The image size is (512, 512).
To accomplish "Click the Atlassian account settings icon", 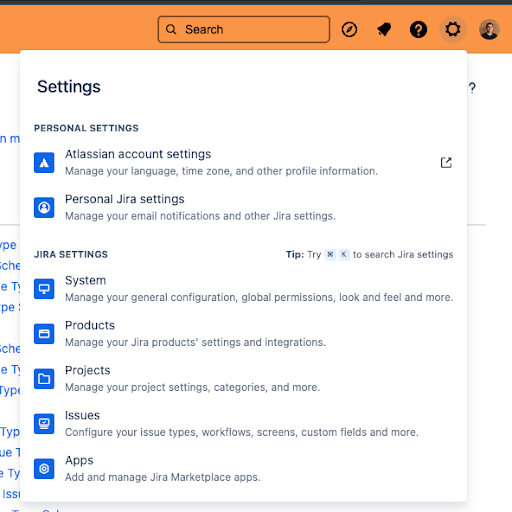I will pos(44,163).
